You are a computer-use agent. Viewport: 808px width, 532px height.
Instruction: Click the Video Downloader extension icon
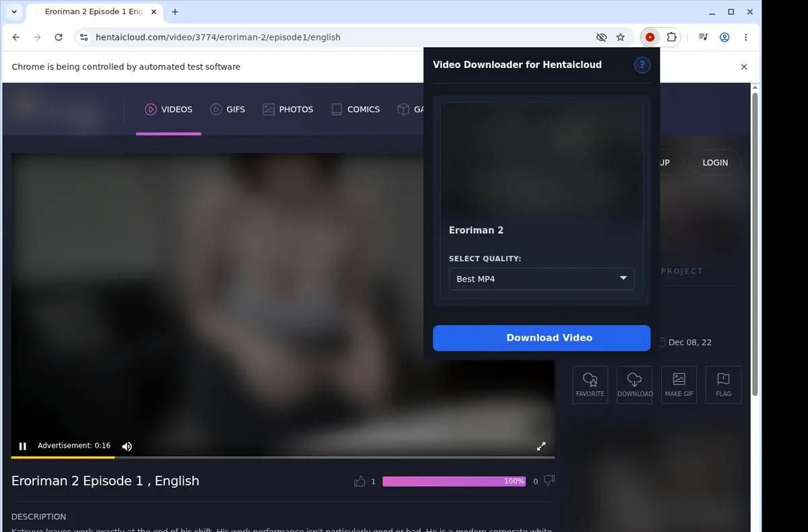point(650,37)
